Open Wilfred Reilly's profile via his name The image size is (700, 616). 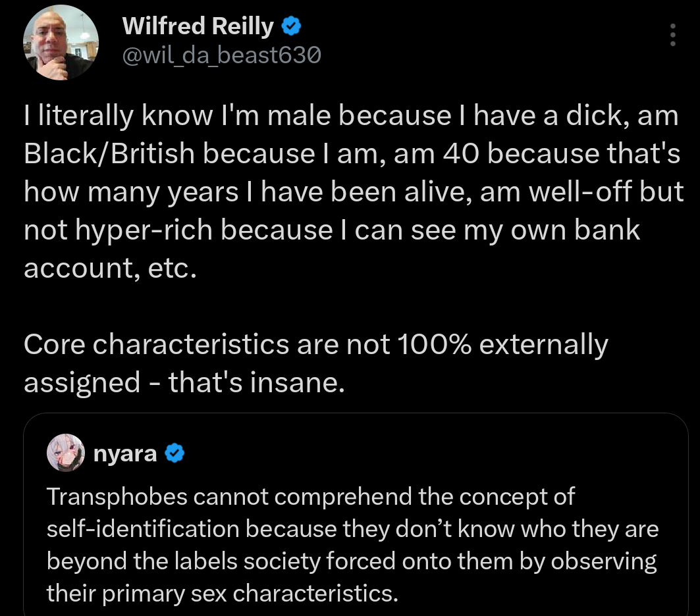pos(198,26)
